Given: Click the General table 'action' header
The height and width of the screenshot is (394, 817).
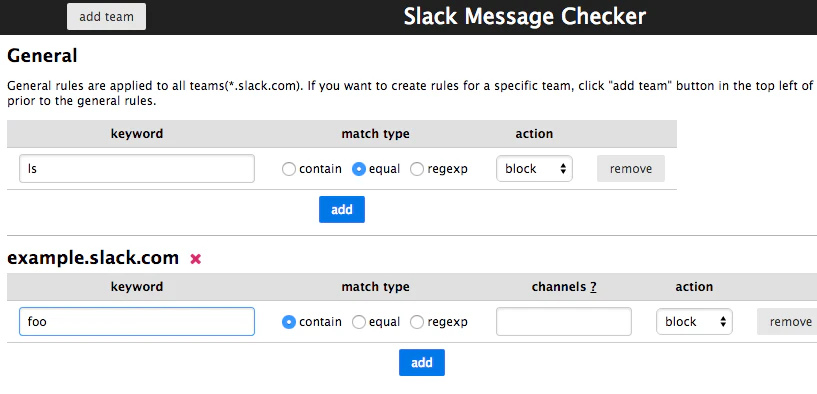Looking at the screenshot, I should (x=534, y=134).
